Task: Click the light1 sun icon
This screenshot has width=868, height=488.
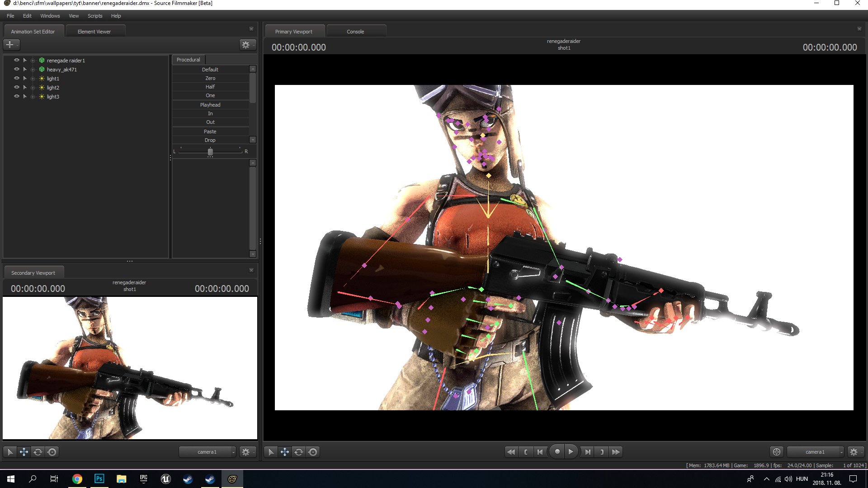Action: coord(42,78)
